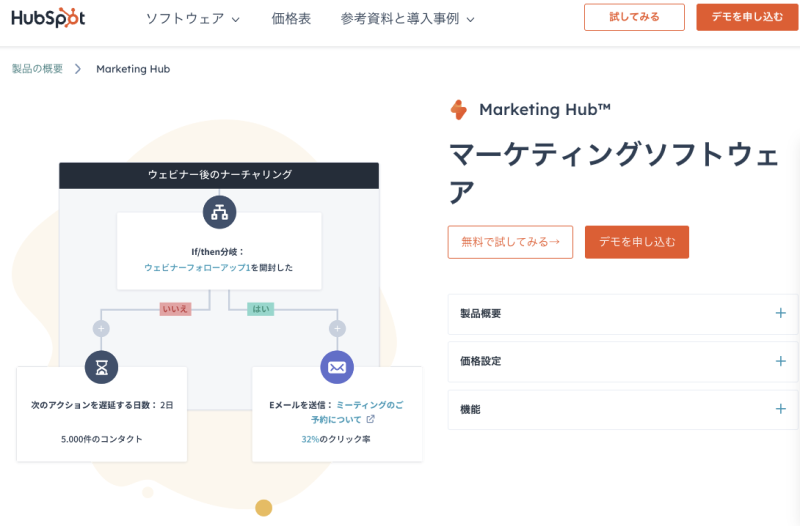Click the If/then分岐 label
The image size is (800, 526).
pyautogui.click(x=218, y=252)
